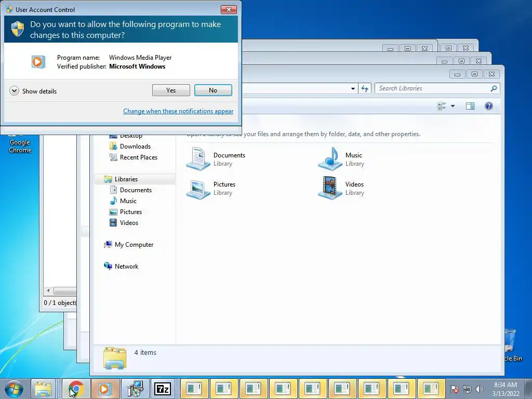Click the installer setup icon in the taskbar
Viewport: 532px width, 399px height.
tap(136, 389)
